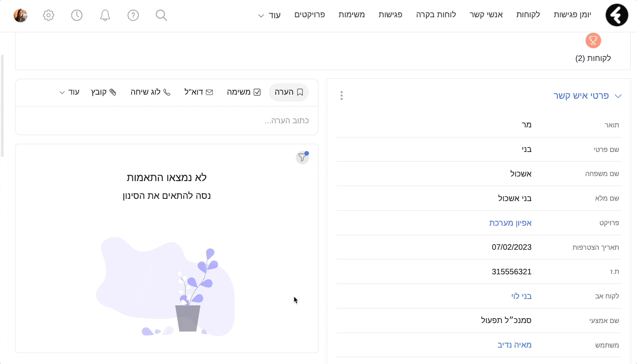
Task: Click the לקוח אב field label
Action: click(x=607, y=296)
